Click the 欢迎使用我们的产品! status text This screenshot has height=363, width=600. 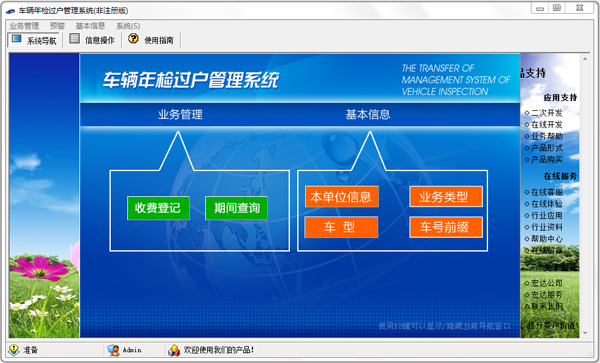[x=219, y=350]
